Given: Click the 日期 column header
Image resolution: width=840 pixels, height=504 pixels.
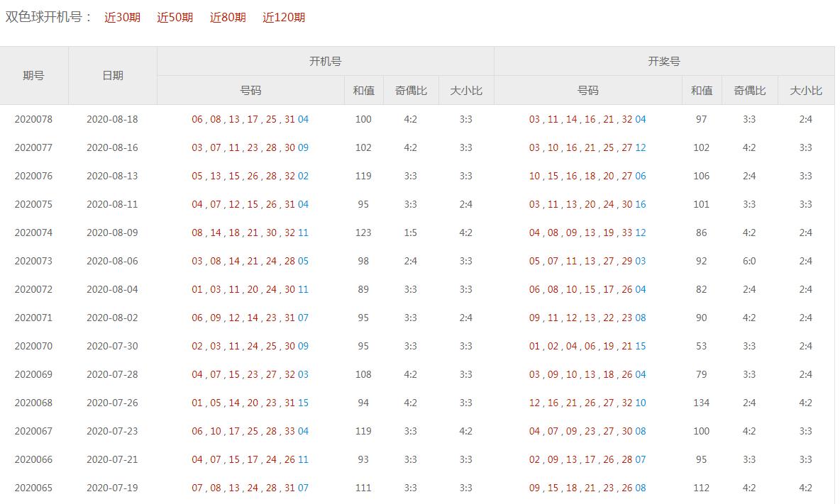Looking at the screenshot, I should pos(113,75).
